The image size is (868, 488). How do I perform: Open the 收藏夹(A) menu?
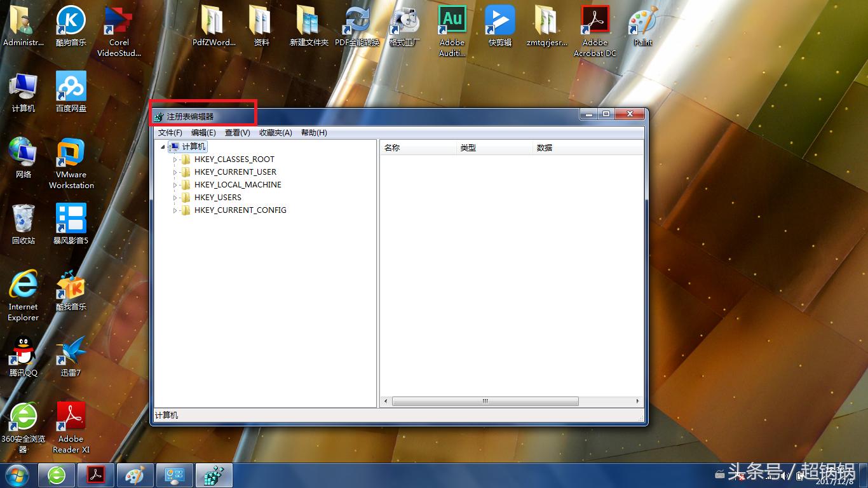pyautogui.click(x=275, y=132)
